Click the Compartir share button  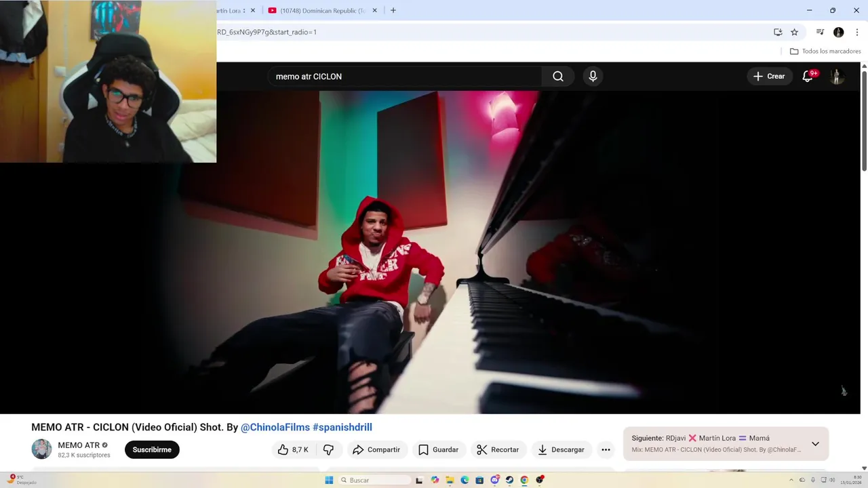click(376, 449)
